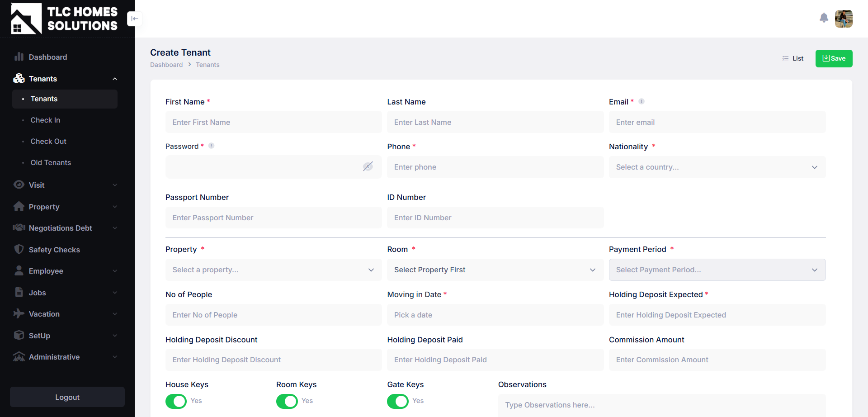Open the Nationality country dropdown
Screen dimensions: 868x417
pyautogui.click(x=717, y=167)
